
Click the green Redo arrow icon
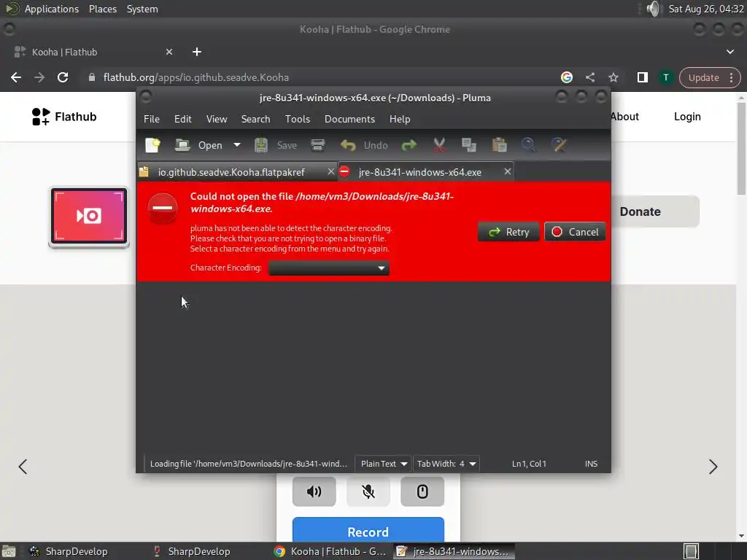pyautogui.click(x=409, y=145)
